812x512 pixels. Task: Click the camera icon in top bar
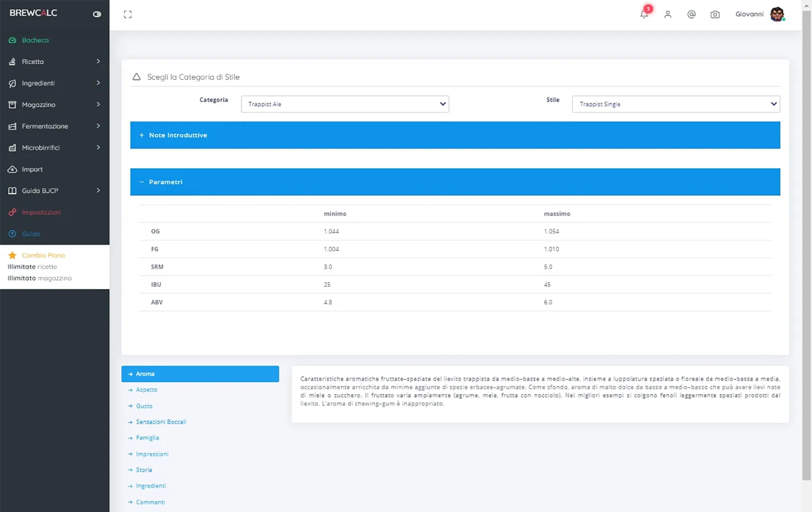pyautogui.click(x=715, y=14)
